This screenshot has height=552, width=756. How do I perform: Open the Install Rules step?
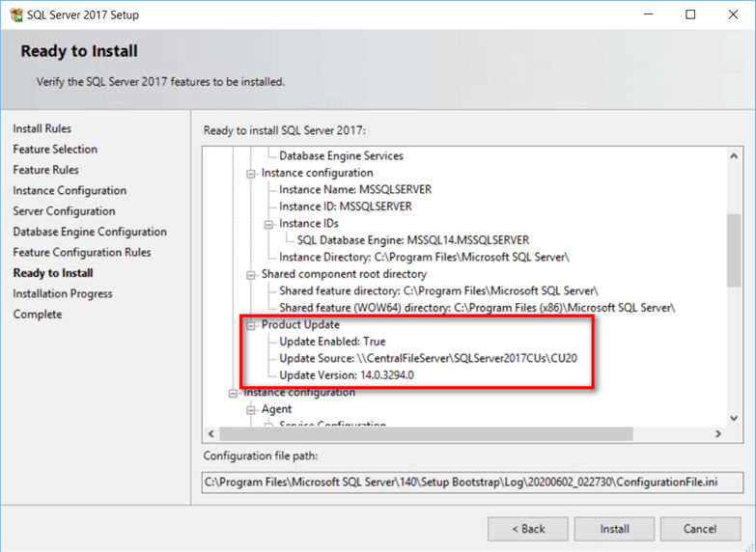(x=42, y=128)
